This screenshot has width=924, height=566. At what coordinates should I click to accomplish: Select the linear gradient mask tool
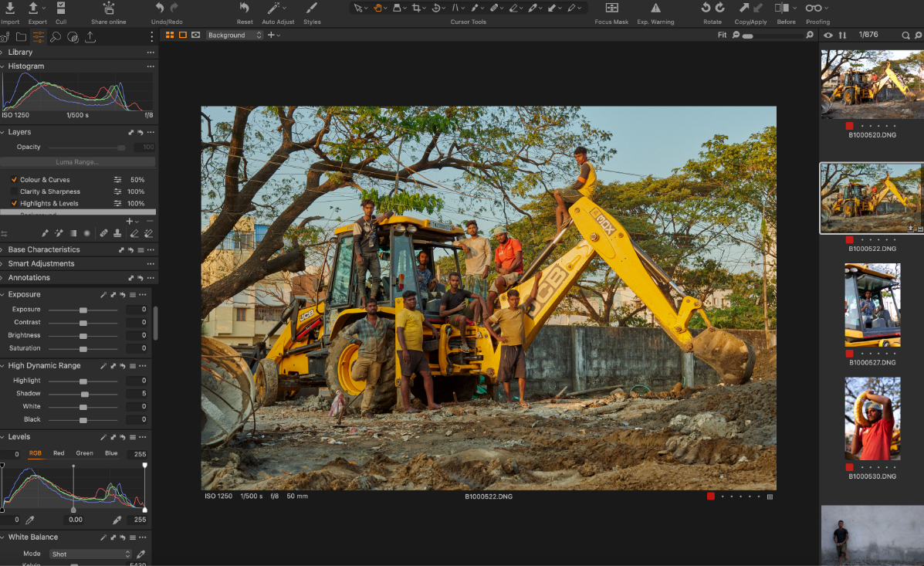(x=73, y=233)
